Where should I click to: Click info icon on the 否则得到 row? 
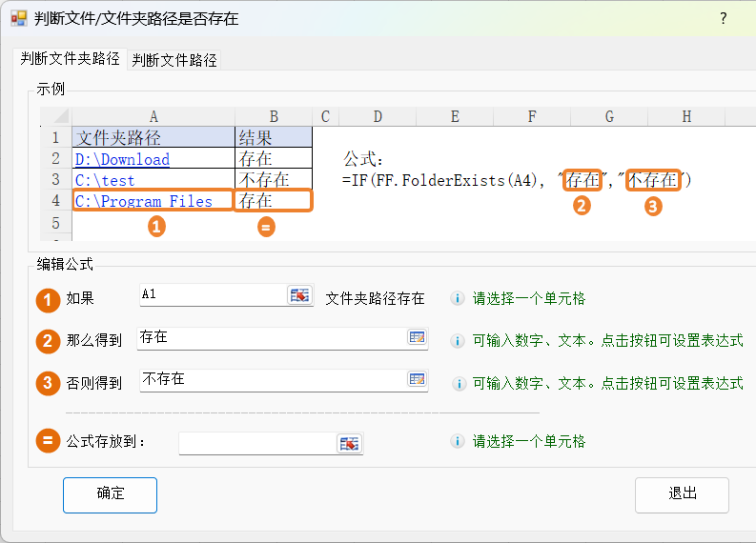tap(457, 383)
